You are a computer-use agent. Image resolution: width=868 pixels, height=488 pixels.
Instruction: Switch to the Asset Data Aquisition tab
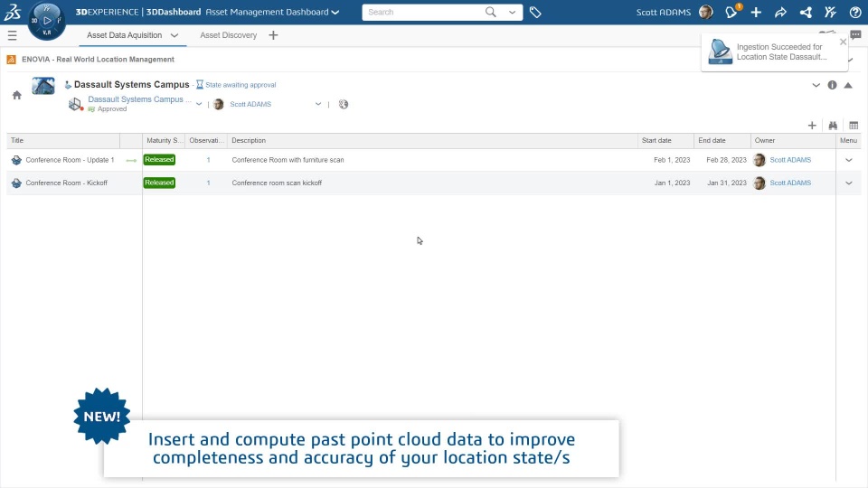click(124, 35)
